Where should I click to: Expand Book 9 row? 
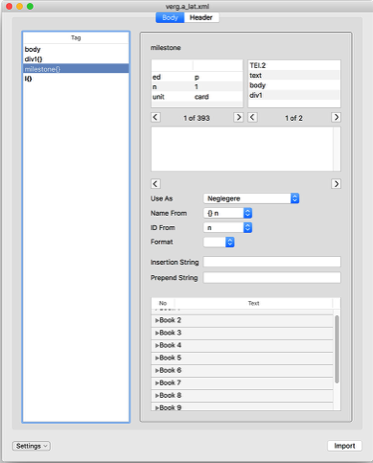157,408
